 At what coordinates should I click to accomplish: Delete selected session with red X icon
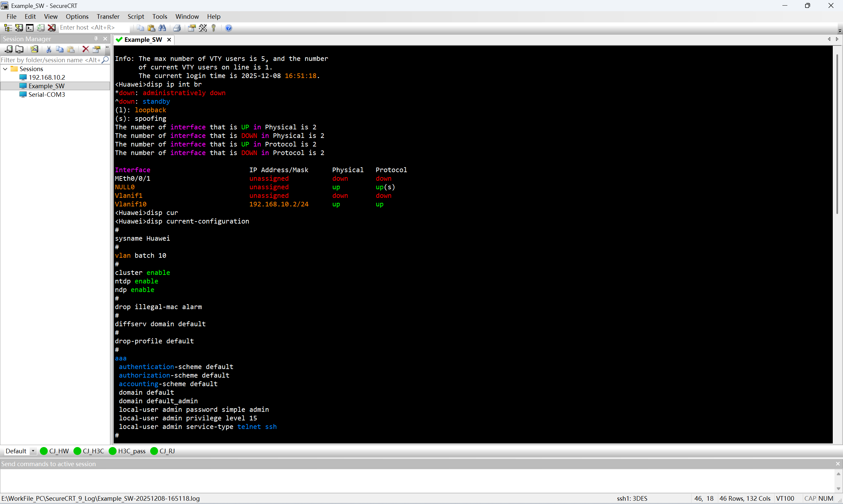[x=86, y=49]
